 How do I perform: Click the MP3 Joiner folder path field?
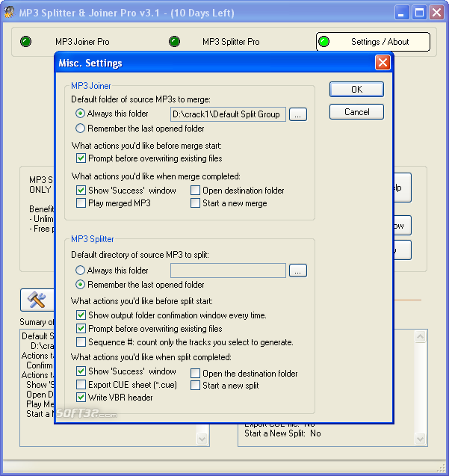point(228,114)
